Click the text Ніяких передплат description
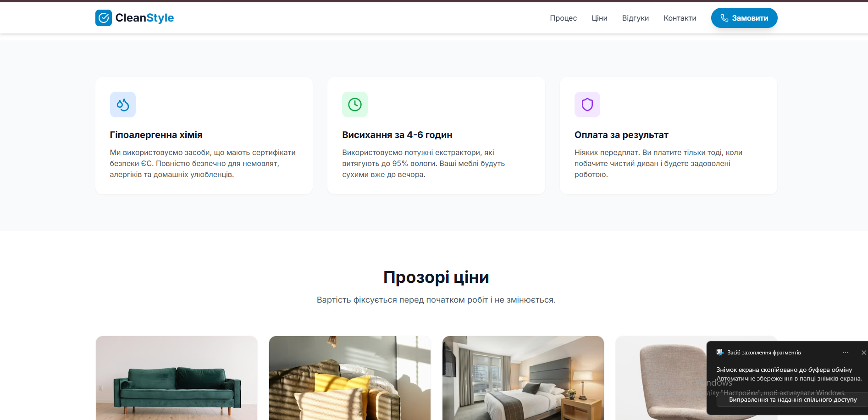Image resolution: width=868 pixels, height=420 pixels. pyautogui.click(x=658, y=163)
